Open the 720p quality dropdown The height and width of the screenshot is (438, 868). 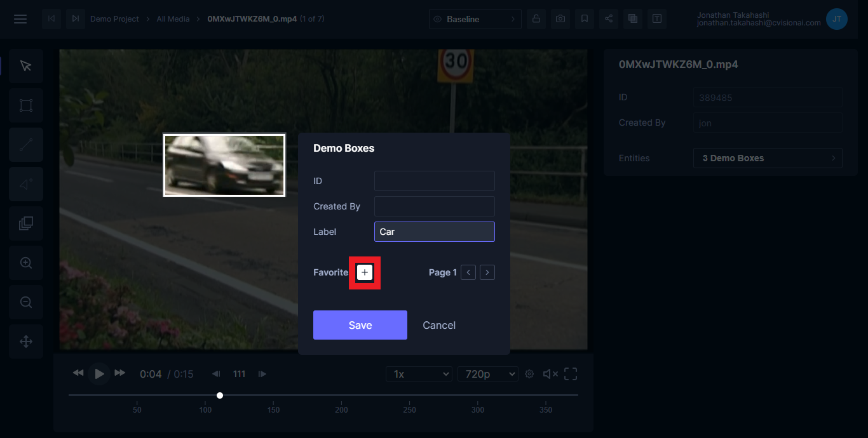[488, 374]
